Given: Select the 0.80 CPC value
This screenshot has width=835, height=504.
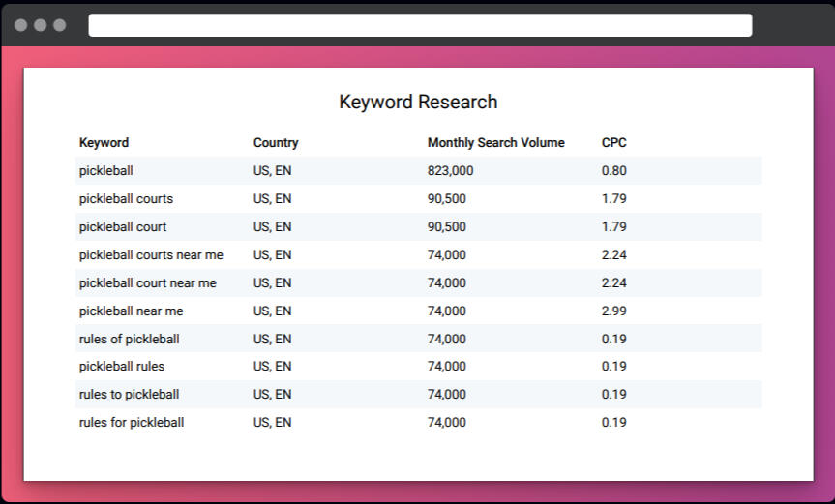Looking at the screenshot, I should (x=613, y=171).
